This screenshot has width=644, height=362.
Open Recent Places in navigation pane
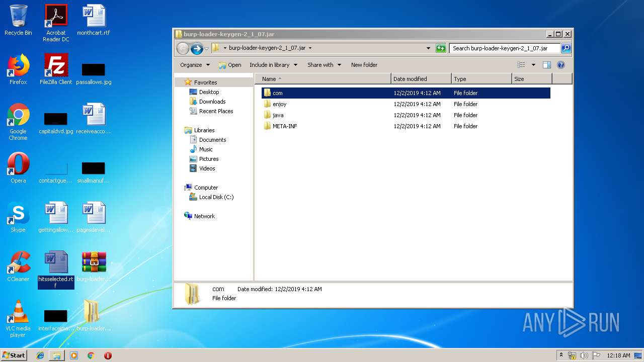216,111
